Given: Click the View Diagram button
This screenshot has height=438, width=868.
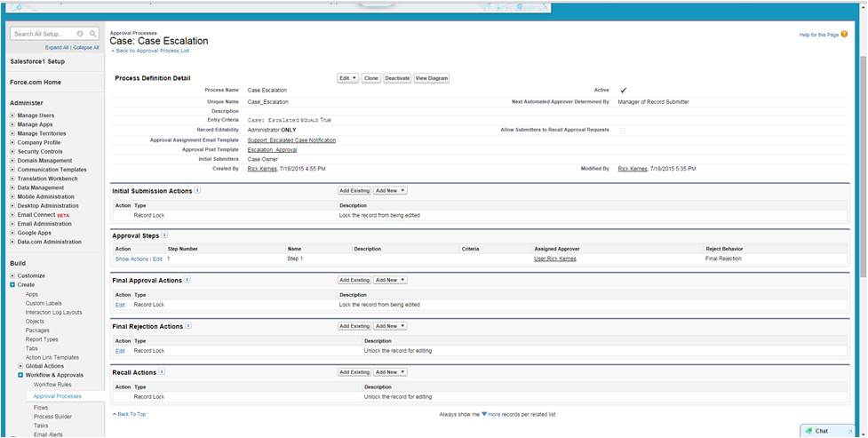Looking at the screenshot, I should [x=432, y=78].
